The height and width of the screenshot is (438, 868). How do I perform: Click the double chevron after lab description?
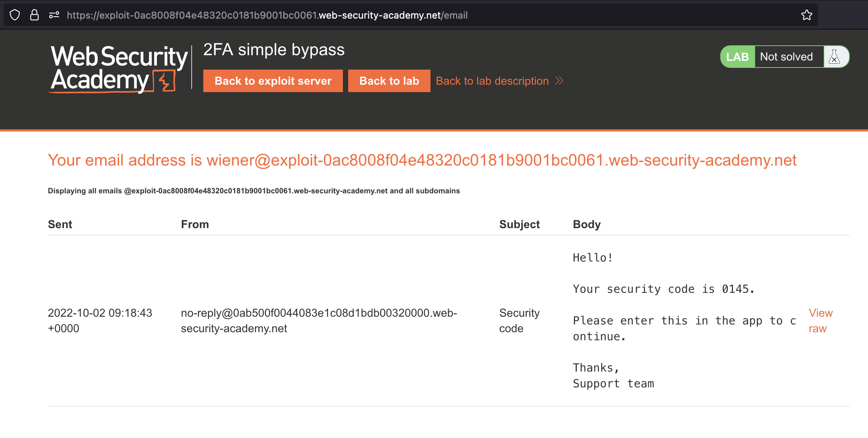[559, 81]
